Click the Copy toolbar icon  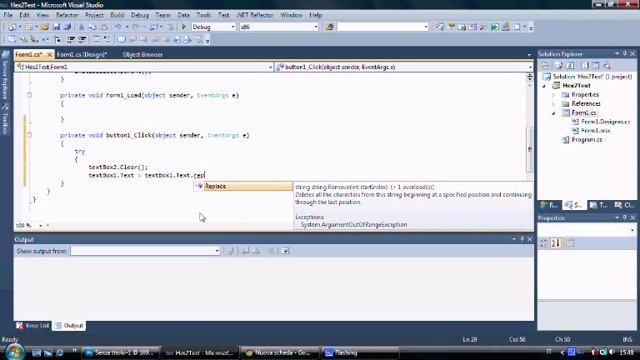point(93,27)
